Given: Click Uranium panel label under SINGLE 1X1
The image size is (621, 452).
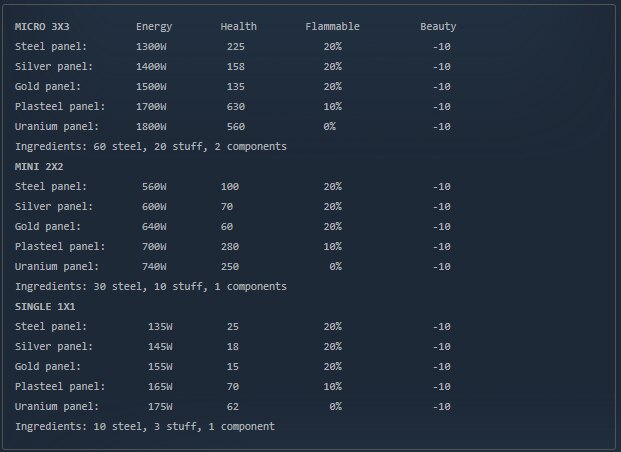Looking at the screenshot, I should [x=57, y=407].
